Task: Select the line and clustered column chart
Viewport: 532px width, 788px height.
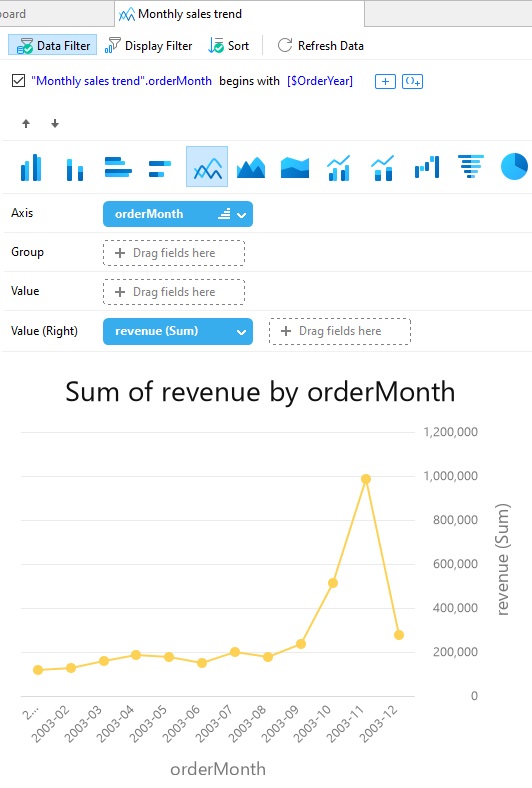Action: tap(339, 167)
